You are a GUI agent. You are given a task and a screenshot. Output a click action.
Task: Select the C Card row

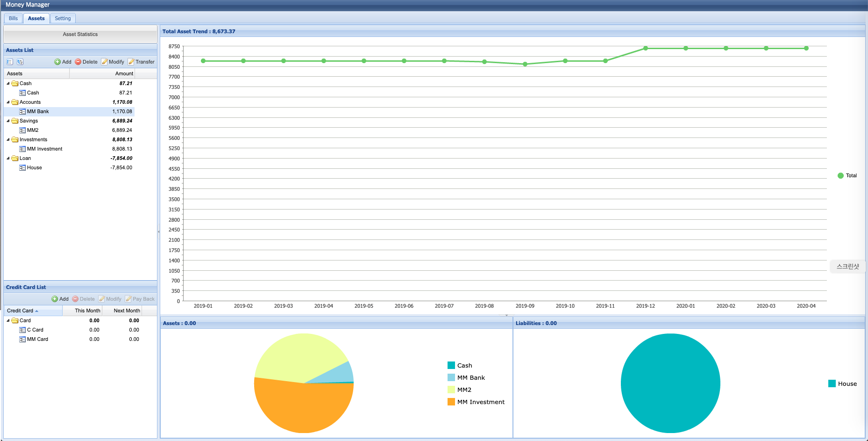pos(73,330)
